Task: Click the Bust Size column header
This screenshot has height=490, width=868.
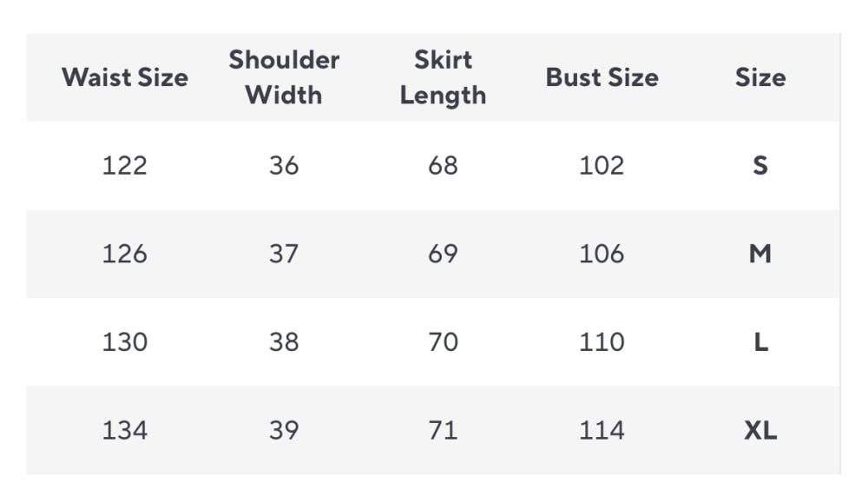Action: [x=602, y=77]
